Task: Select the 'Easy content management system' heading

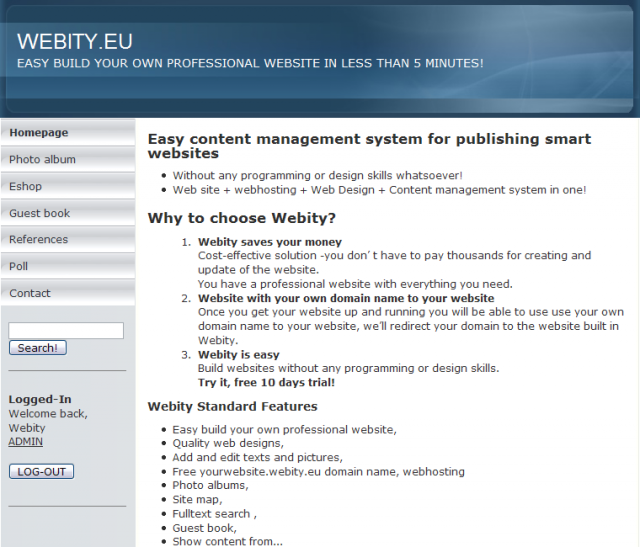Action: (369, 146)
